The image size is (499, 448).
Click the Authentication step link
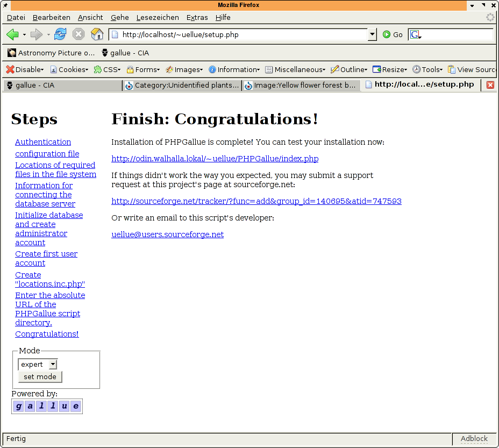(43, 142)
